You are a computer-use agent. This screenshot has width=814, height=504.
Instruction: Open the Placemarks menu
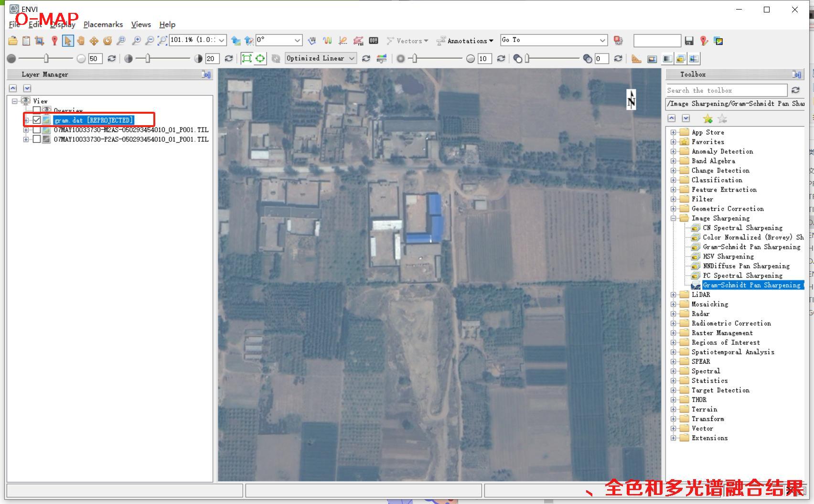(x=103, y=24)
